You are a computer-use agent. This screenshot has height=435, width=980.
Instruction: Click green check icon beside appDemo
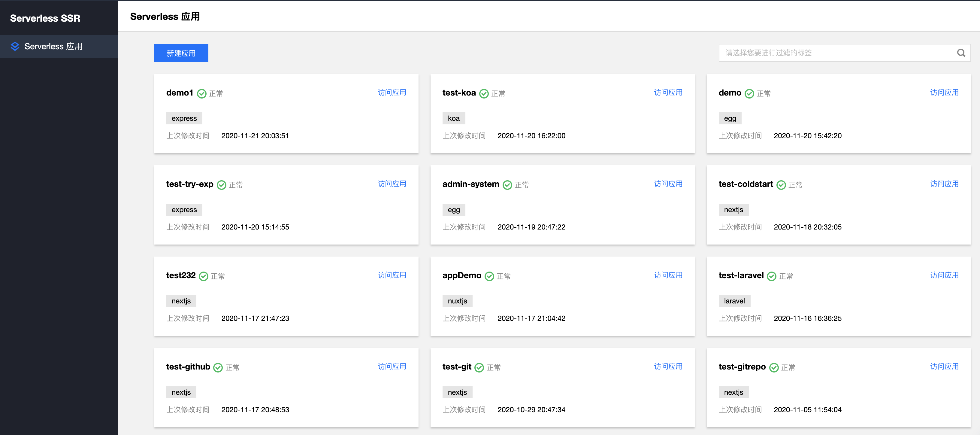coord(489,276)
